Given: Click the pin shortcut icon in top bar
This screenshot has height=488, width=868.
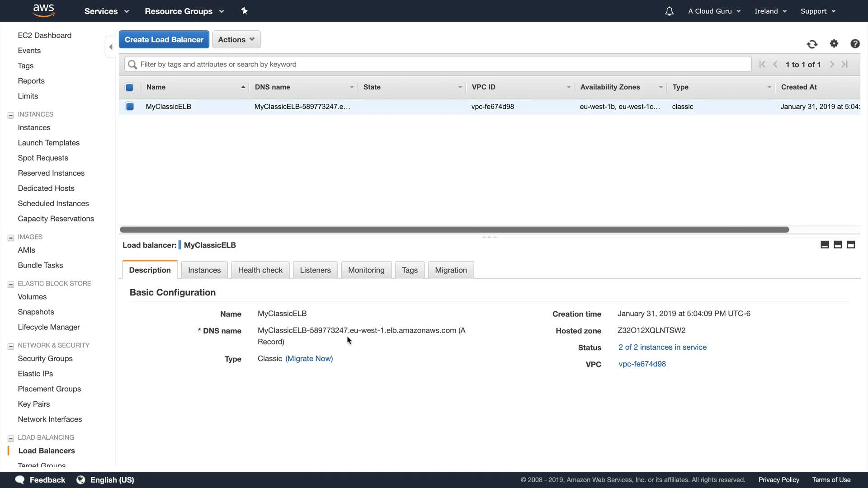Looking at the screenshot, I should pos(245,11).
